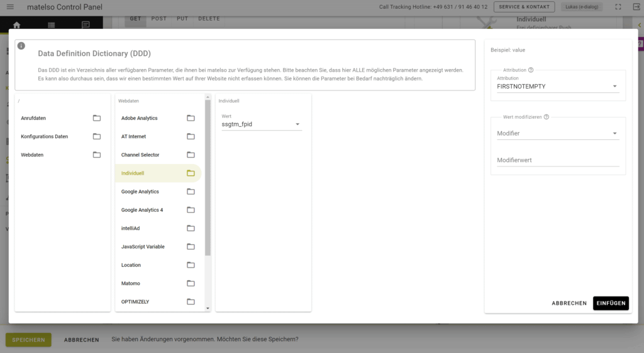The height and width of the screenshot is (353, 644).
Task: Click the Webdaten list scrollbar
Action: click(208, 178)
